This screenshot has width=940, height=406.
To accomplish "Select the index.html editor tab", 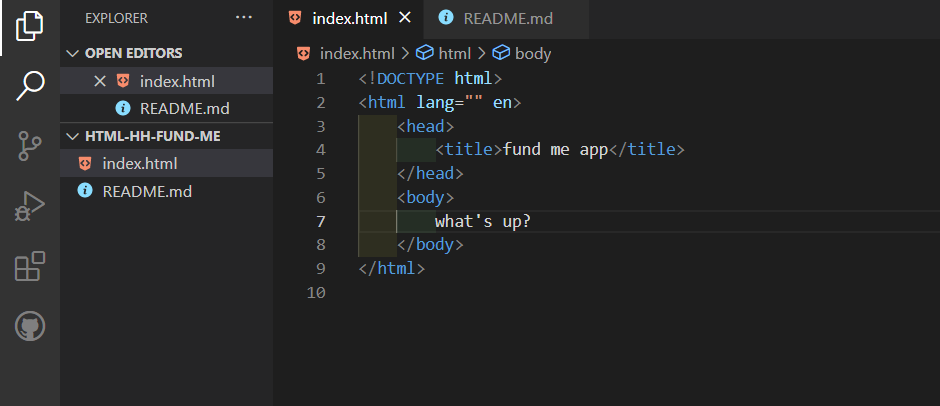I will pos(350,19).
